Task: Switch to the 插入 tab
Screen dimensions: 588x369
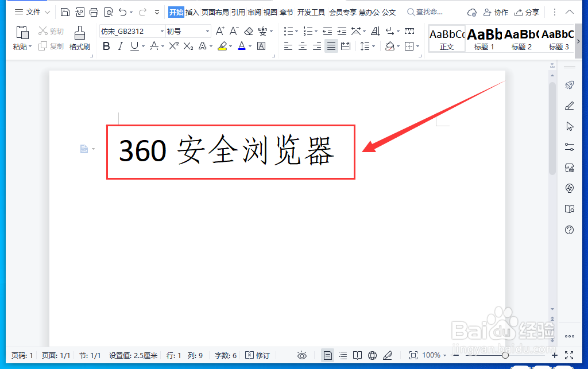Action: [192, 13]
